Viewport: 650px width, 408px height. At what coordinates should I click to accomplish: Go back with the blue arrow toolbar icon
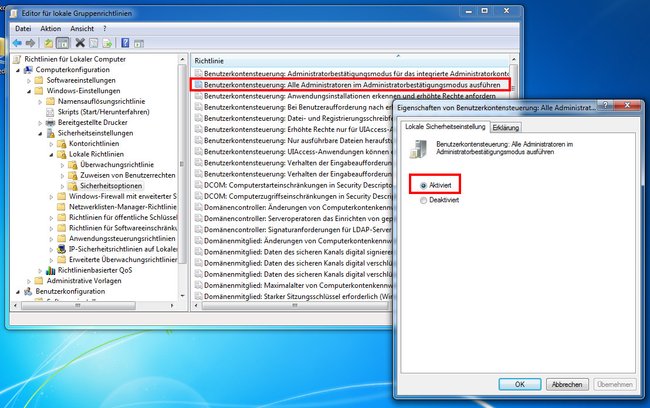pos(17,43)
